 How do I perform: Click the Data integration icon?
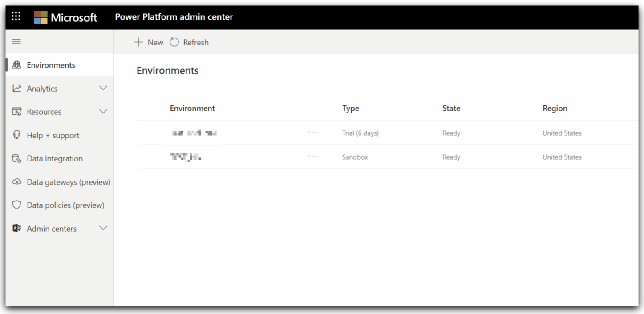point(17,158)
